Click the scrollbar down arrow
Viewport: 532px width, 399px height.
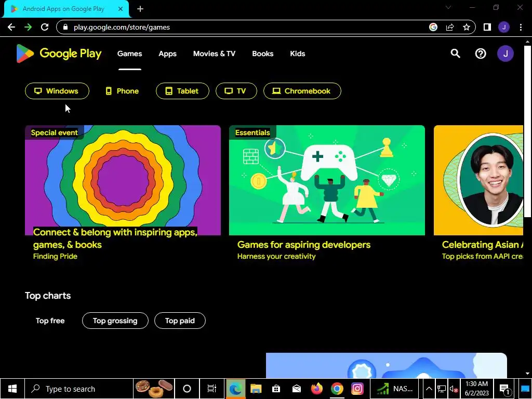(527, 374)
